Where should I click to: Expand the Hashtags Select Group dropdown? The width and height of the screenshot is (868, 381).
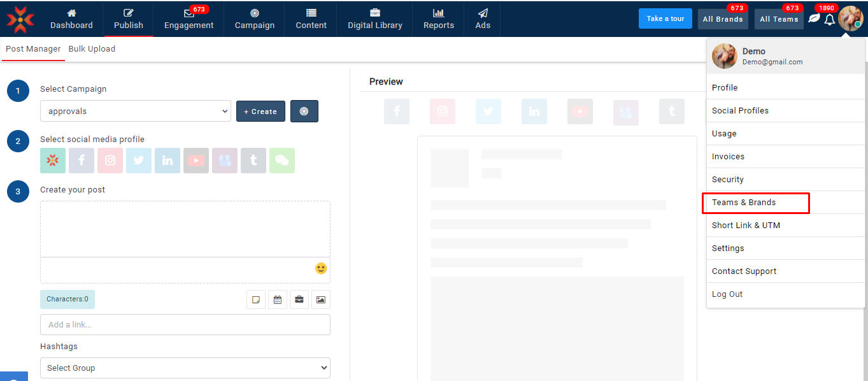185,368
